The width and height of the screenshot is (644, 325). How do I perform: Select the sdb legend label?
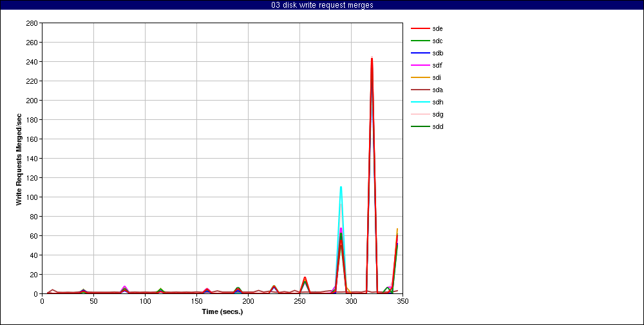[x=437, y=53]
